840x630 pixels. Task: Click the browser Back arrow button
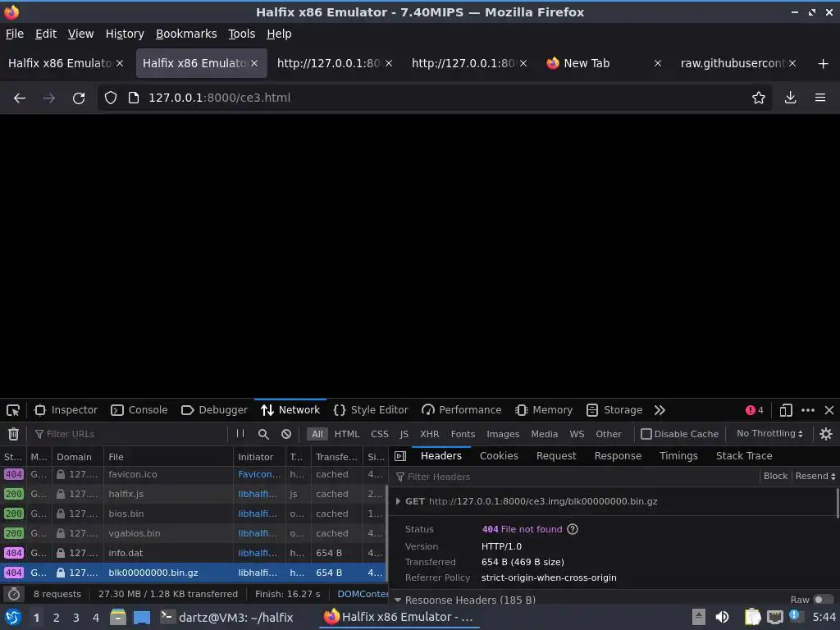(x=20, y=98)
